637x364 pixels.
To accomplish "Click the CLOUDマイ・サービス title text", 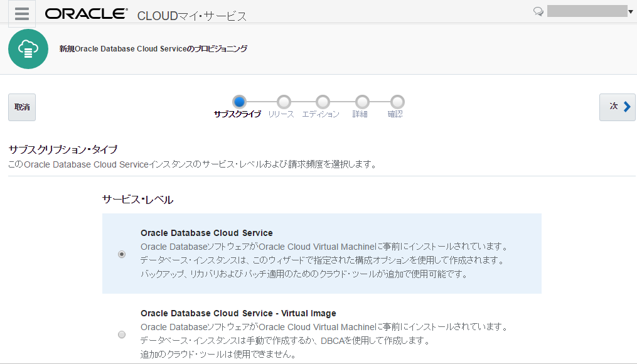I will [192, 16].
